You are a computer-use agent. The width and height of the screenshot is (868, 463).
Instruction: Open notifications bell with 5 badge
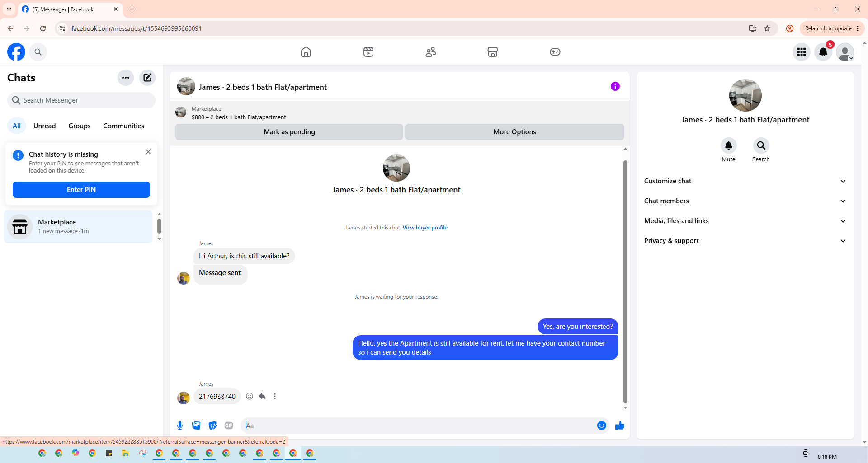pos(823,52)
